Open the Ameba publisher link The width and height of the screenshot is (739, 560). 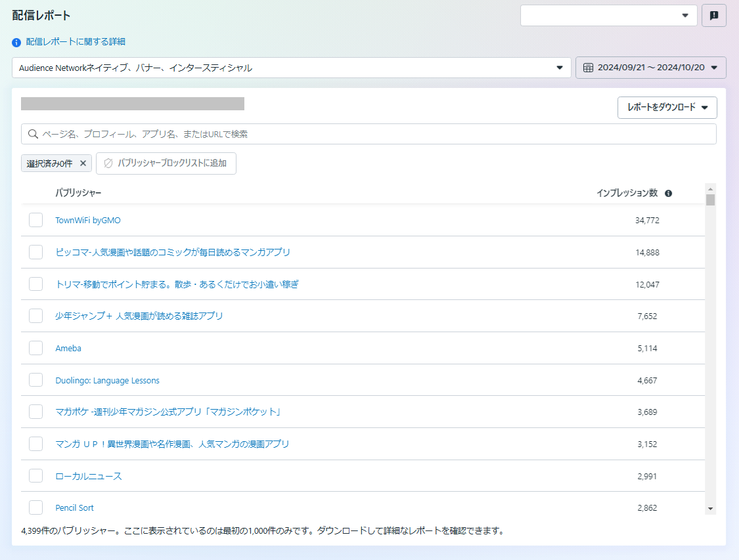click(x=68, y=349)
